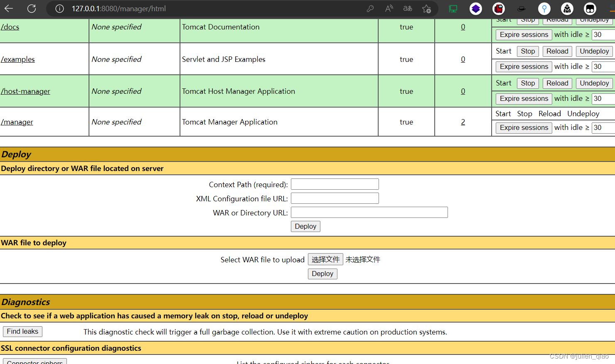Click Deploy under server directory section

coord(305,226)
